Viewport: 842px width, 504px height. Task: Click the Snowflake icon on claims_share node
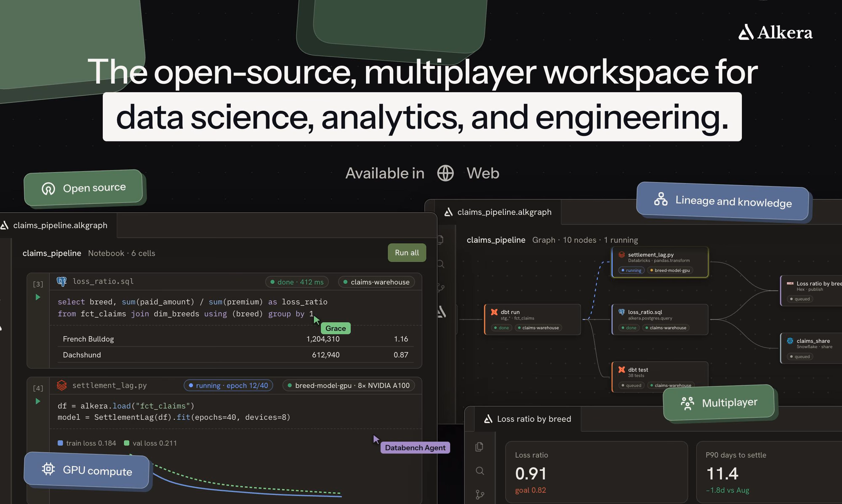tap(790, 341)
